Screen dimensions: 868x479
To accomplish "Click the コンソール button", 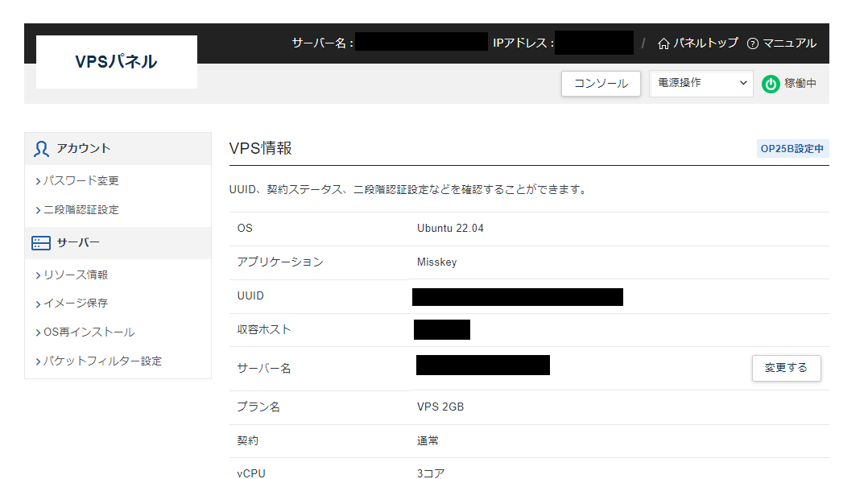I will [x=601, y=84].
